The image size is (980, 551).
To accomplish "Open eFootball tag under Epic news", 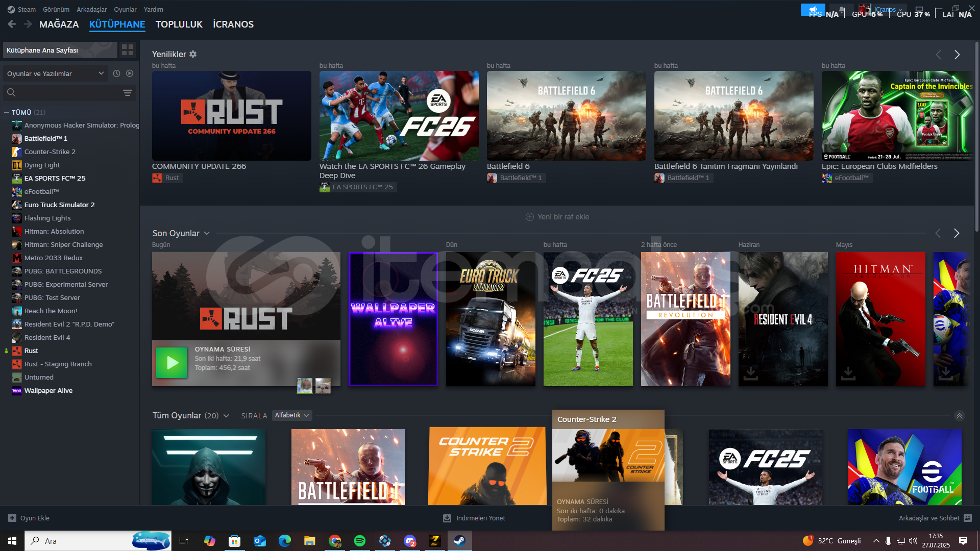I will click(846, 178).
